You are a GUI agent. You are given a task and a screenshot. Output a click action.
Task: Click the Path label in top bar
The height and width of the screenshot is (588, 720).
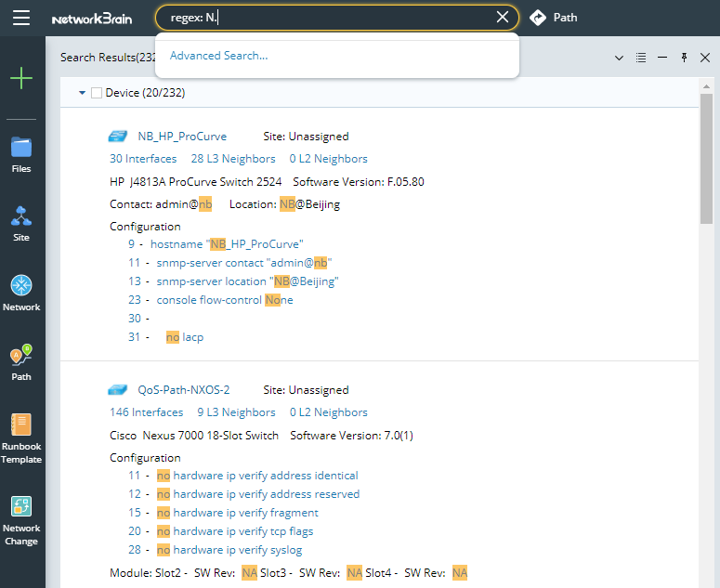(x=565, y=18)
